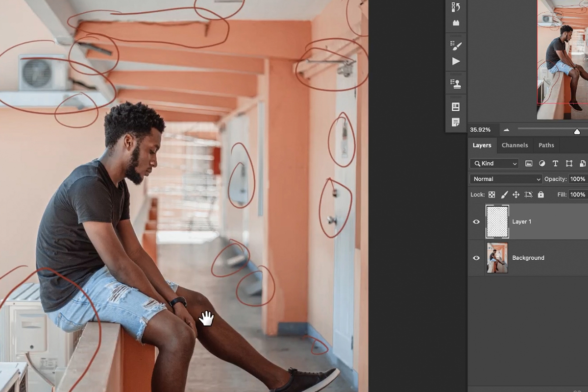Switch to the Channels tab
Image resolution: width=588 pixels, height=392 pixels.
point(514,145)
